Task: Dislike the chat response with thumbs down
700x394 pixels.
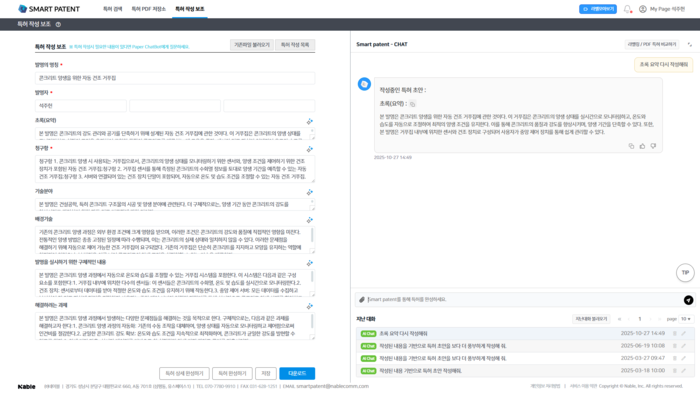Action: [653, 146]
